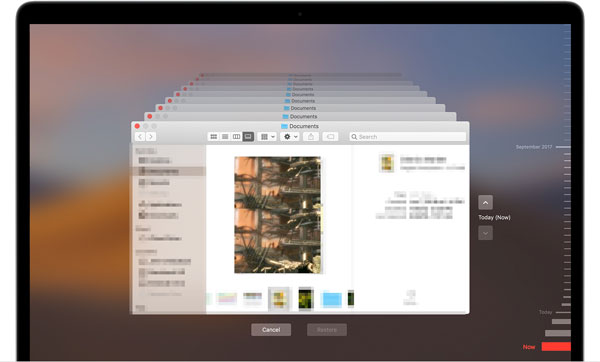Click the Today (Now) label

(494, 217)
